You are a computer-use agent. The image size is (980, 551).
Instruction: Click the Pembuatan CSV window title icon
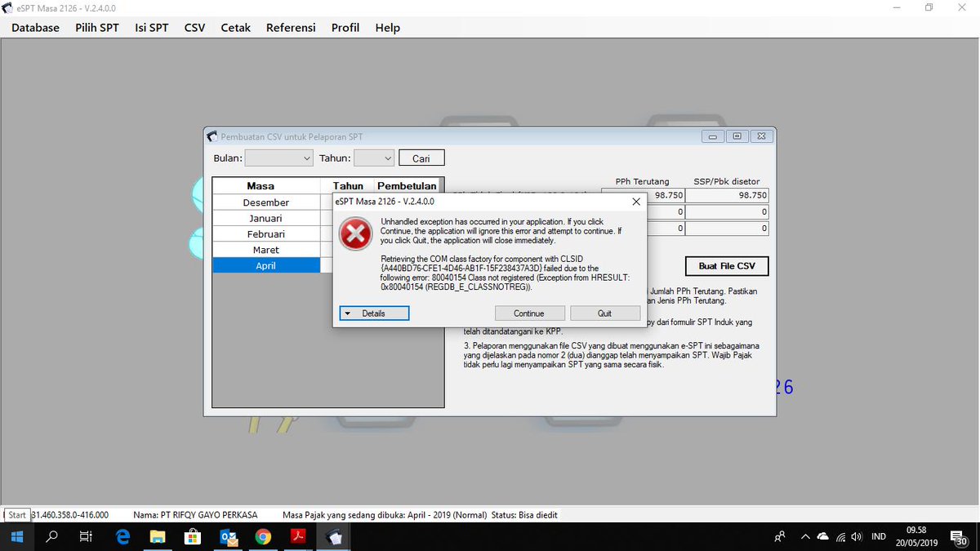coord(212,136)
